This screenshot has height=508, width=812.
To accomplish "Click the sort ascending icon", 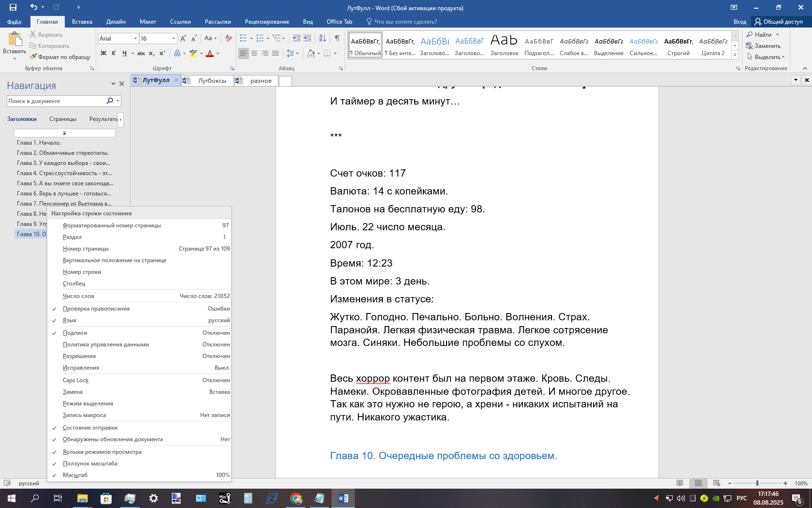I will 322,38.
